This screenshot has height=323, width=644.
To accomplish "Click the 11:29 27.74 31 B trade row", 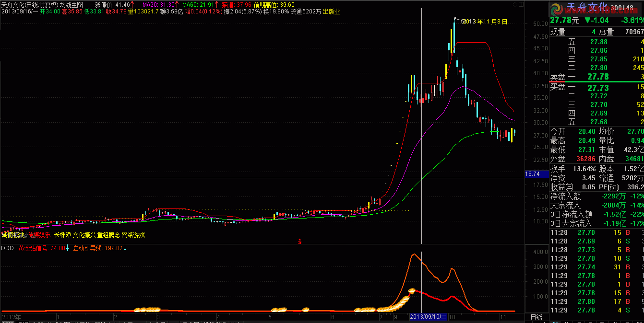I will (597, 267).
